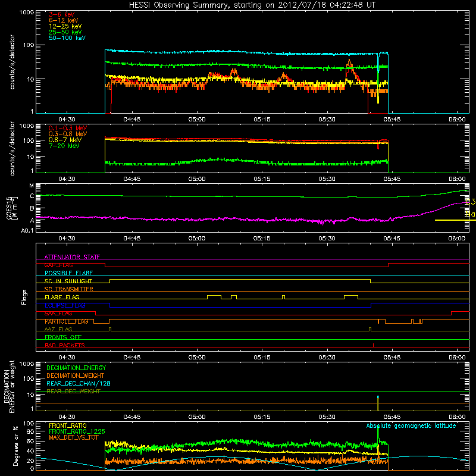This screenshot has width=476, height=476.
Task: Click 05:15 time label under the MeV panel
Action: pos(262,179)
